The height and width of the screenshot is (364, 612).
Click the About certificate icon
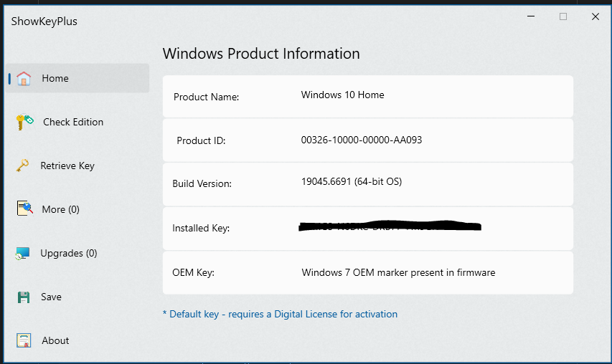(24, 340)
